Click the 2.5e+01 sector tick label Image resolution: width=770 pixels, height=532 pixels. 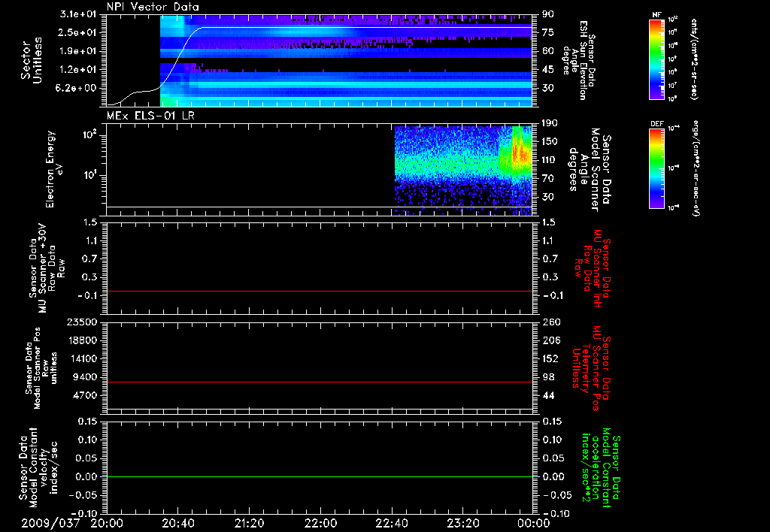tap(78, 33)
